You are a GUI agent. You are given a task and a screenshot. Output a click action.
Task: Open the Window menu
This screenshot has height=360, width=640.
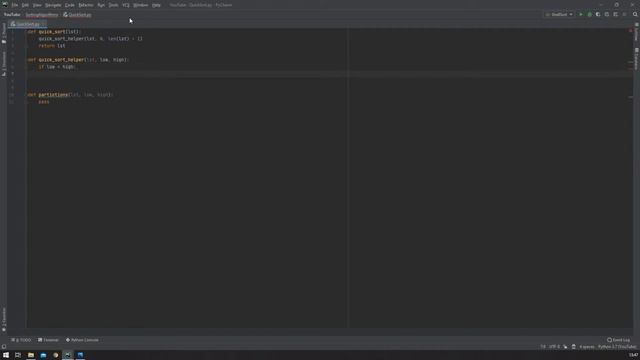(x=140, y=5)
